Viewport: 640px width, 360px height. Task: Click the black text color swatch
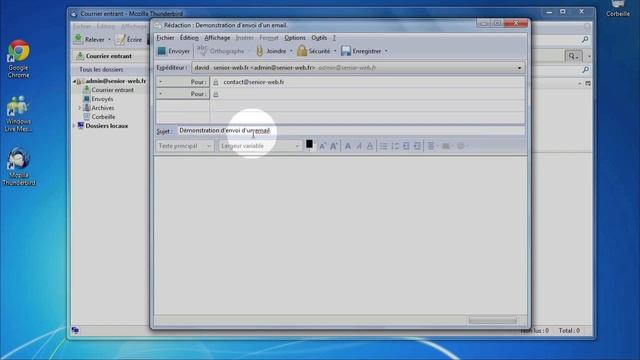pos(309,144)
